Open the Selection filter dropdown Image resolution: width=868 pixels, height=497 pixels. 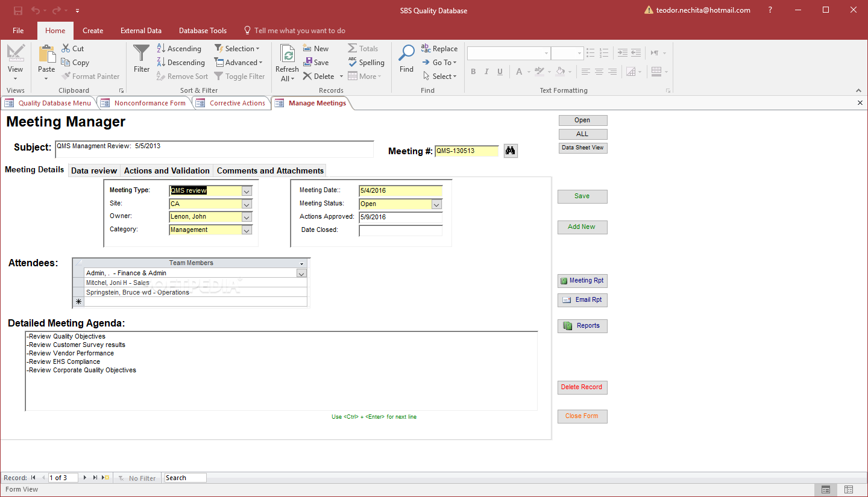coord(237,49)
